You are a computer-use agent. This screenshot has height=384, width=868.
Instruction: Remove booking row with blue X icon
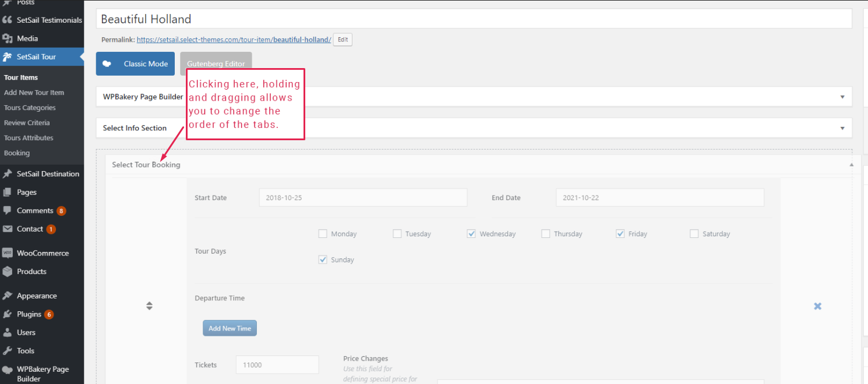pyautogui.click(x=817, y=306)
